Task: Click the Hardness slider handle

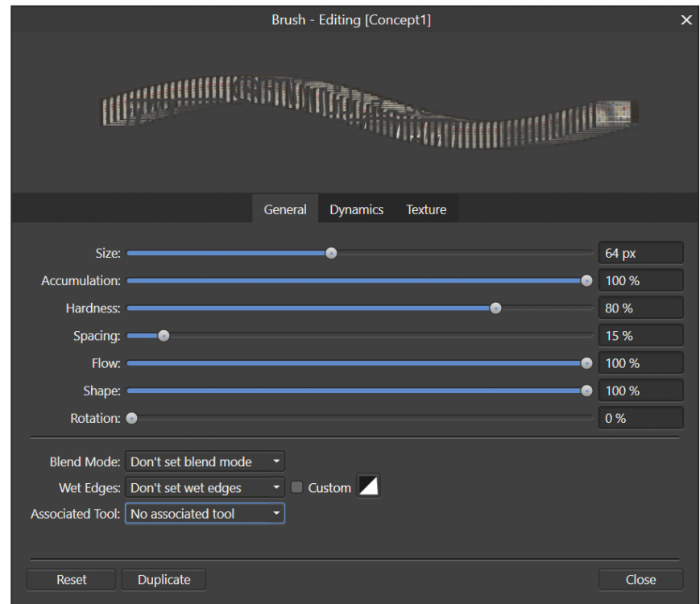Action: [495, 308]
